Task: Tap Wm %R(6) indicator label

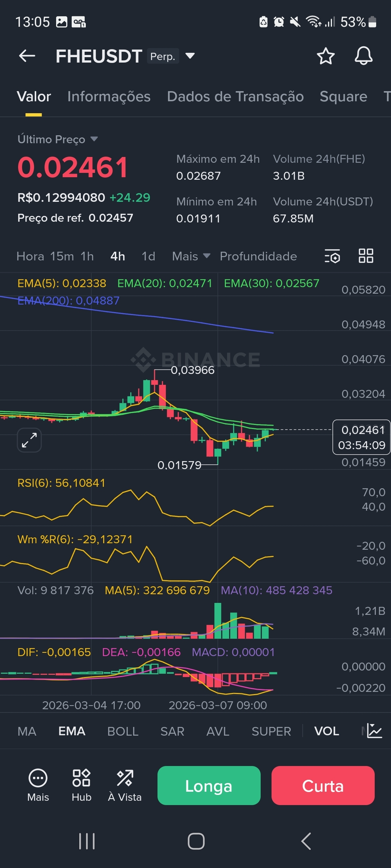Action: click(75, 539)
